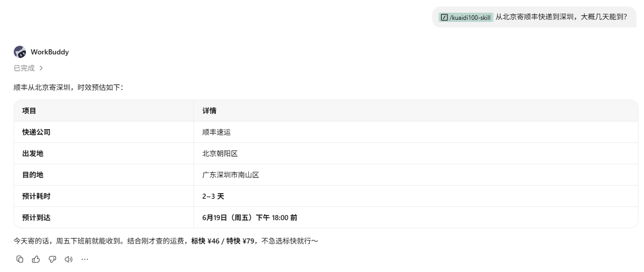Click the 预计到达 row label
Image resolution: width=644 pixels, height=272 pixels.
pos(36,218)
